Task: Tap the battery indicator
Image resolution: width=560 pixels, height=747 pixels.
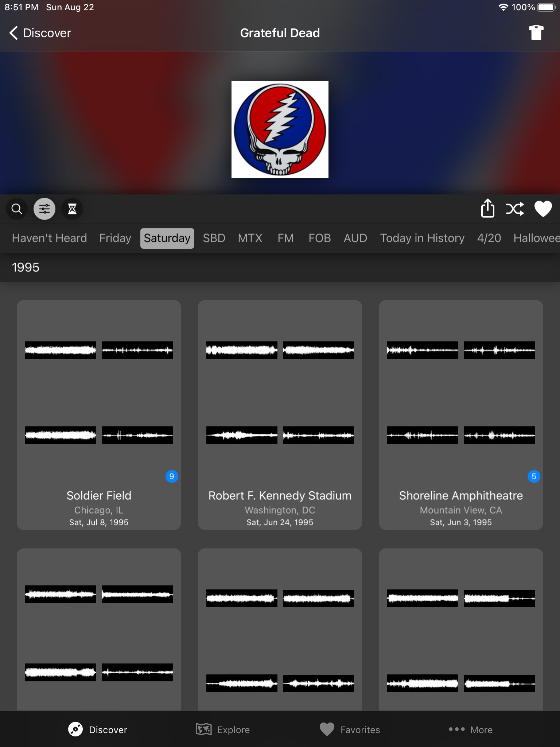Action: pos(546,7)
